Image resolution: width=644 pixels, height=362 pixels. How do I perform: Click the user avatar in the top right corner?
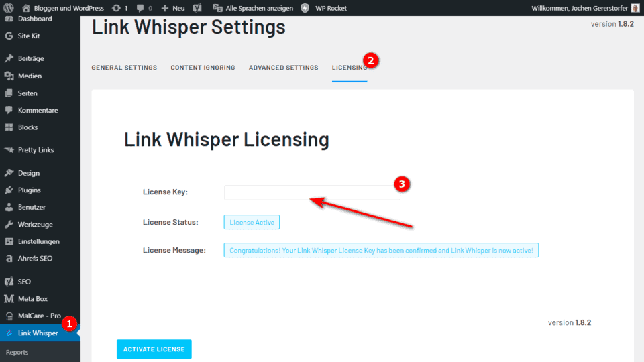(635, 8)
